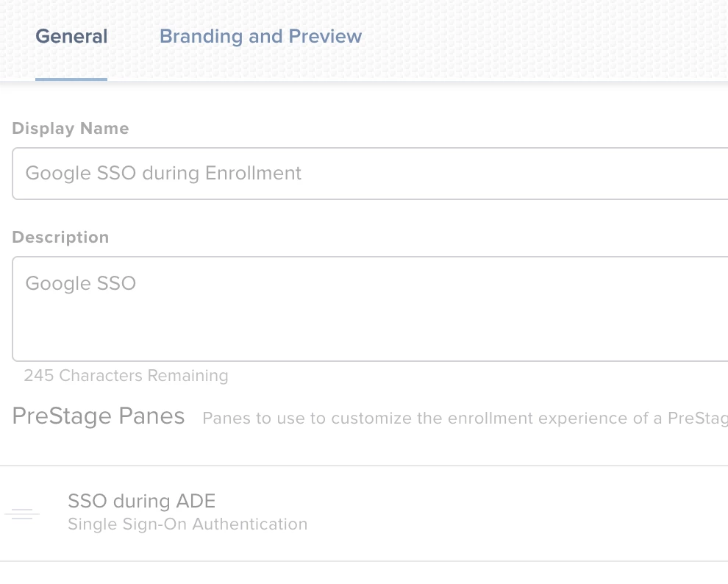Click the PreStage Panes helper description text
This screenshot has width=728, height=584.
pos(463,419)
